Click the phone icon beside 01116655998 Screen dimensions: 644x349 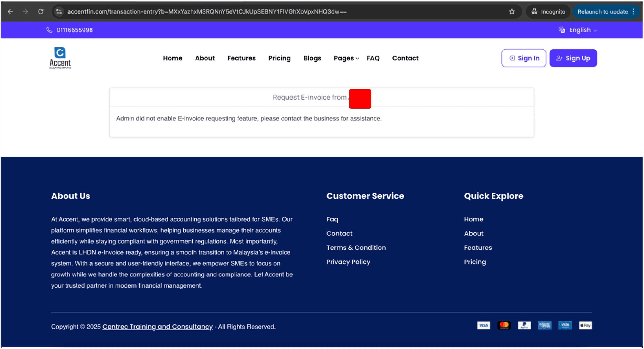tap(49, 30)
